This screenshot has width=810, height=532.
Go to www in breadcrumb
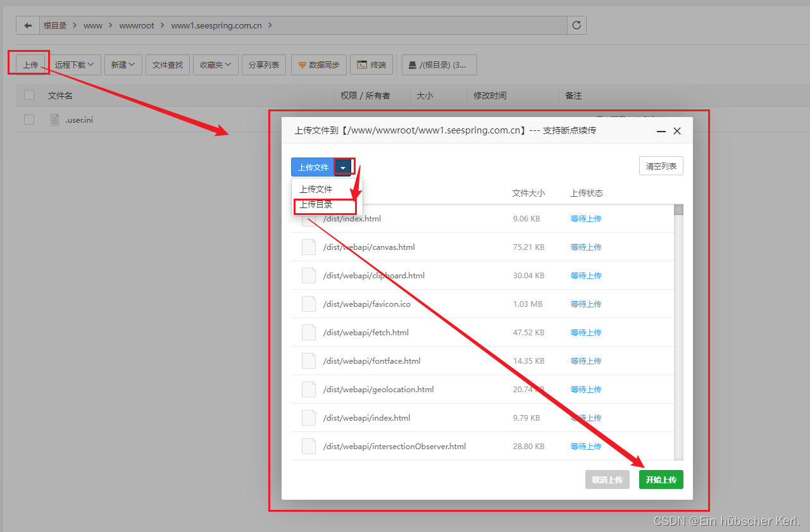click(x=93, y=25)
